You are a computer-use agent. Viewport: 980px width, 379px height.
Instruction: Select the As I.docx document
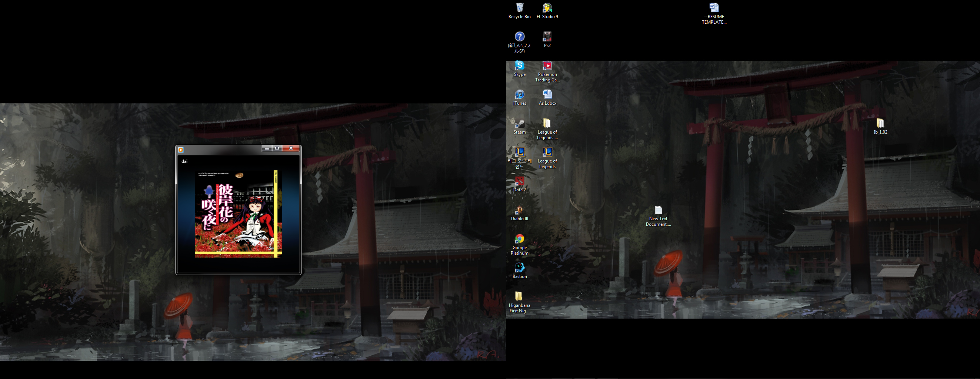tap(547, 97)
